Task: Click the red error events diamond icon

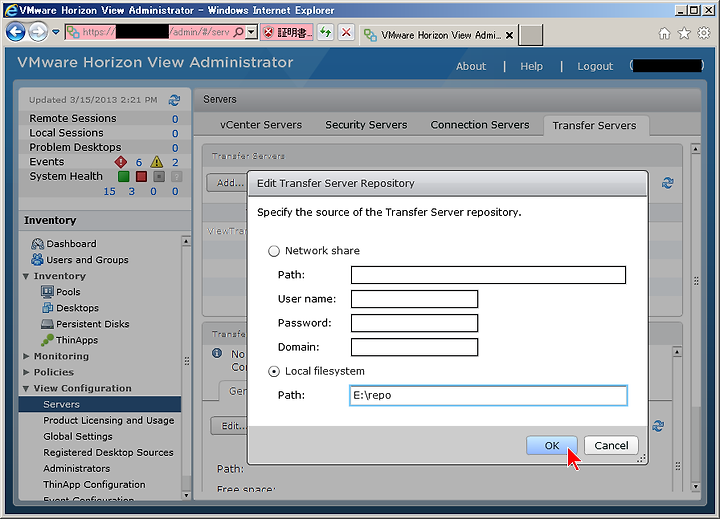Action: click(x=120, y=162)
